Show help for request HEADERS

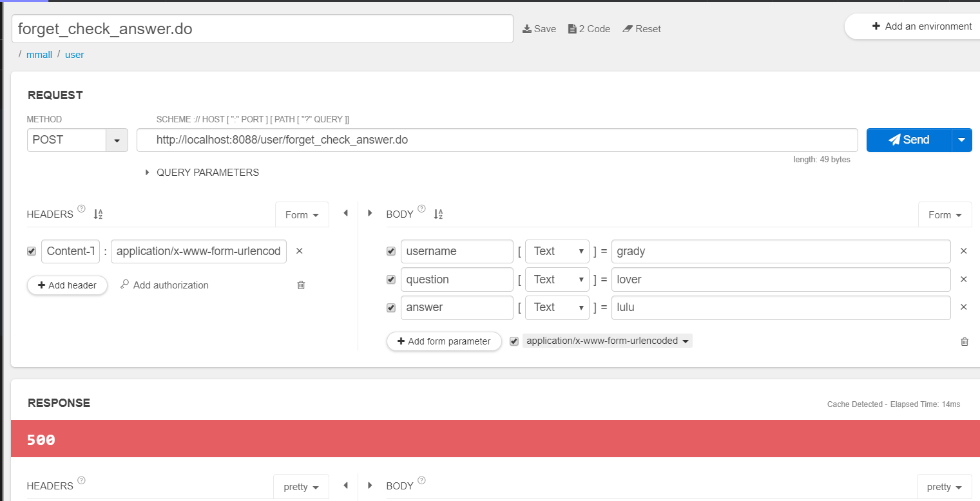pyautogui.click(x=81, y=209)
